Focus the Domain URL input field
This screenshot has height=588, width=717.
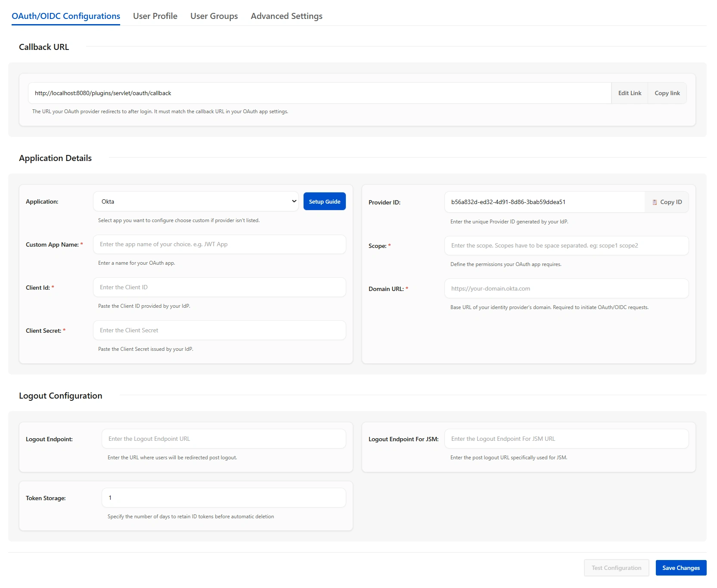566,289
